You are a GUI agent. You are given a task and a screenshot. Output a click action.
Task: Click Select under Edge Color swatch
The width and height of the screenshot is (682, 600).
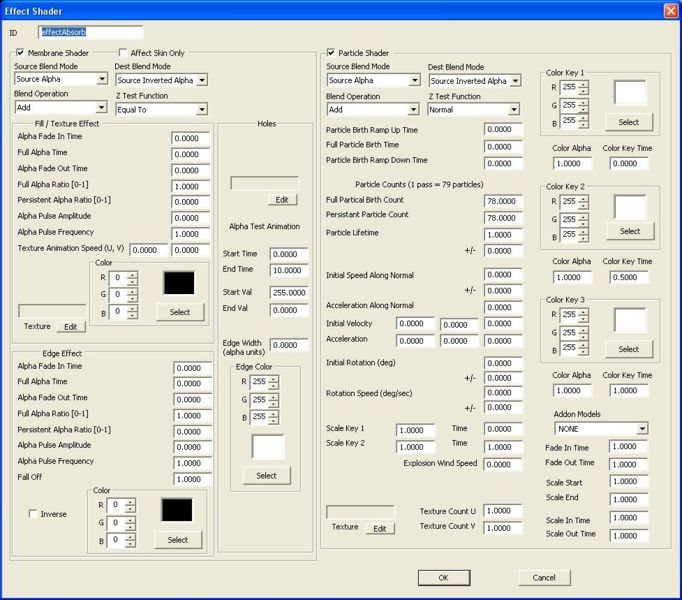[x=267, y=476]
